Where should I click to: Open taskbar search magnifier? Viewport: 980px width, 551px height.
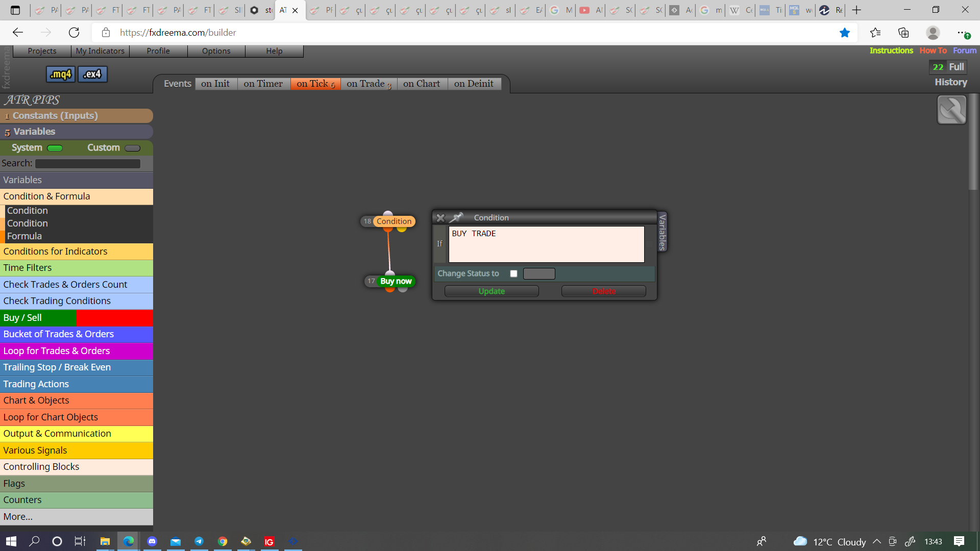pyautogui.click(x=34, y=541)
